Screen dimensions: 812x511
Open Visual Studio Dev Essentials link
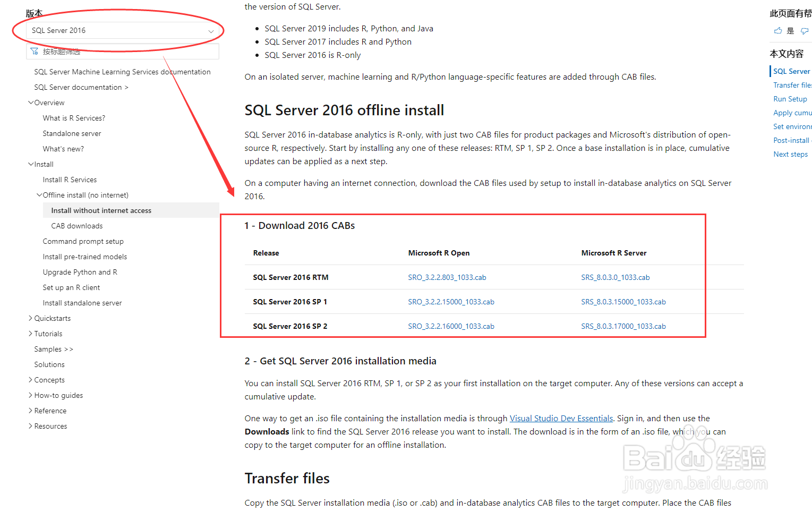click(x=561, y=419)
